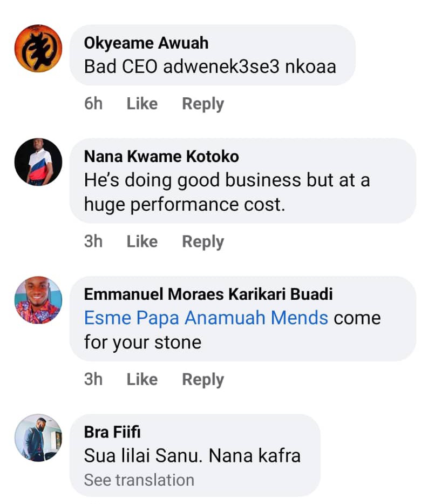Reply to Emmanuel Moraes Karikari Buadi's comment
This screenshot has width=428, height=504.
click(x=203, y=380)
